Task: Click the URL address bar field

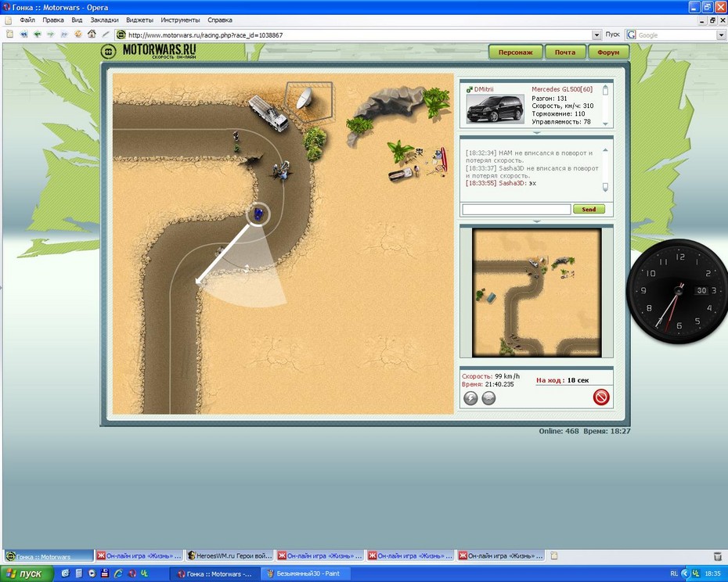Action: pos(359,34)
